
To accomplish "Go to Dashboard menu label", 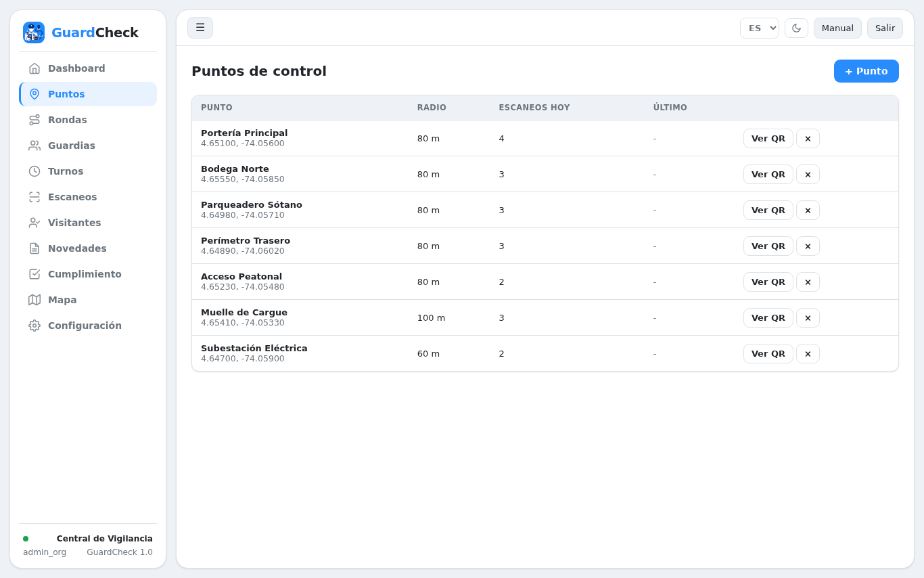I will 76,68.
